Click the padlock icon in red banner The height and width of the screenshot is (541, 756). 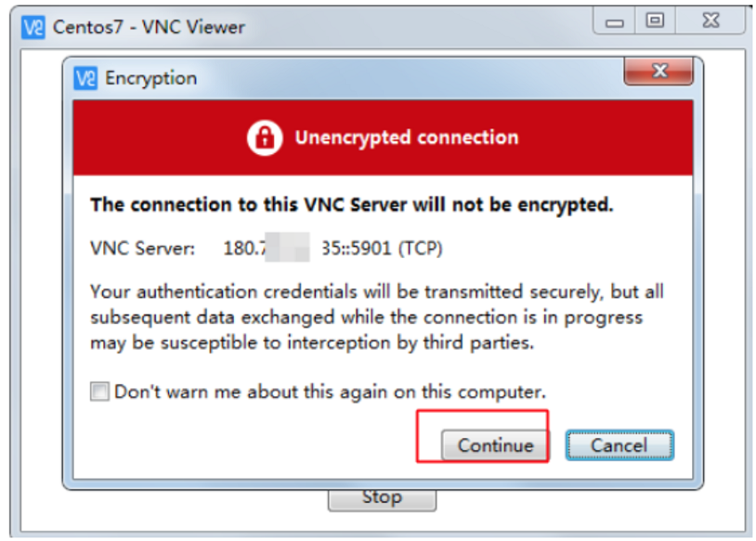pos(264,137)
